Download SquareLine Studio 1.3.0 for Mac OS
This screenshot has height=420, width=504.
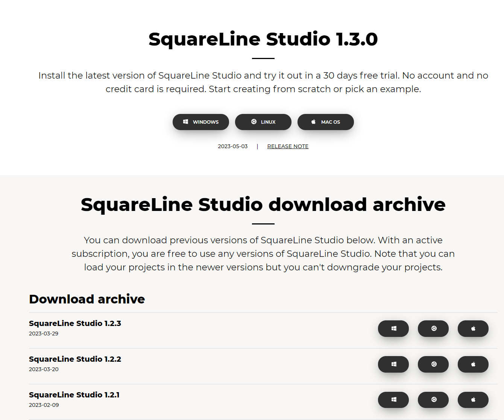(x=326, y=122)
